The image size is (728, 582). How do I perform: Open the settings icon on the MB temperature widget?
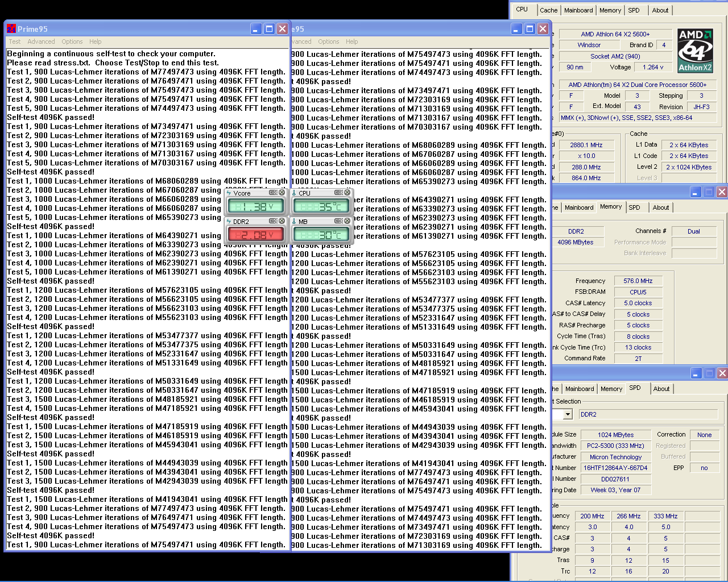tap(338, 221)
